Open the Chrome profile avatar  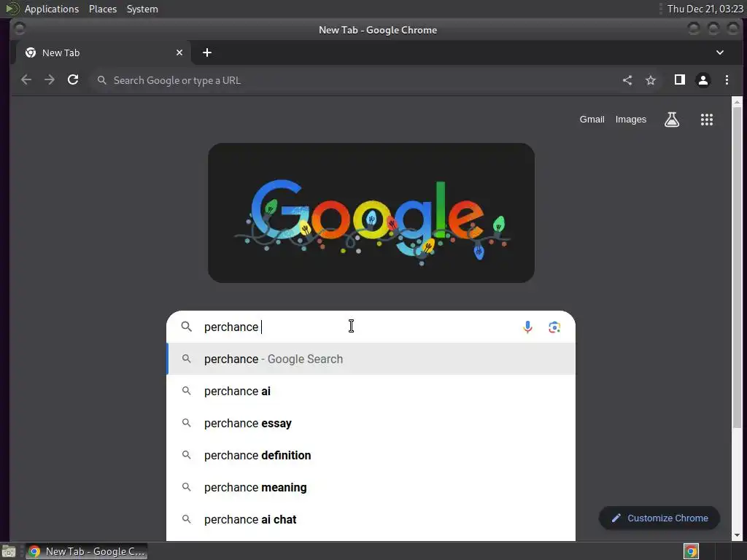(x=703, y=80)
